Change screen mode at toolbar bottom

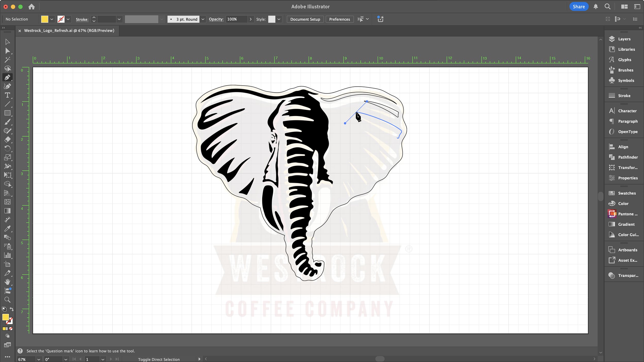point(7,345)
